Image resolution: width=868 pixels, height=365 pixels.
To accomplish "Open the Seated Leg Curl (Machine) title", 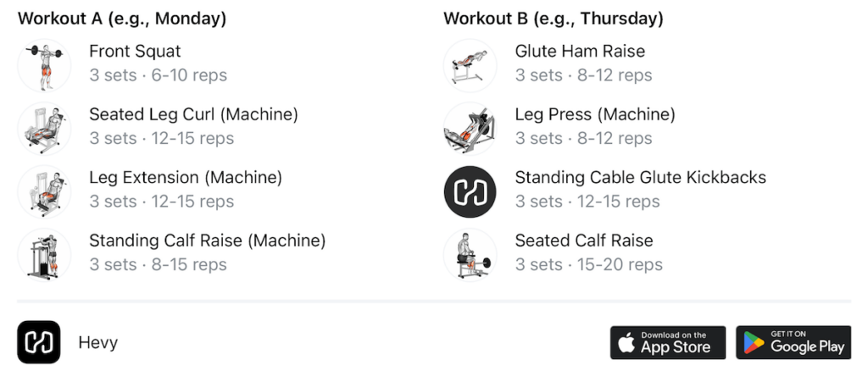I will click(194, 114).
